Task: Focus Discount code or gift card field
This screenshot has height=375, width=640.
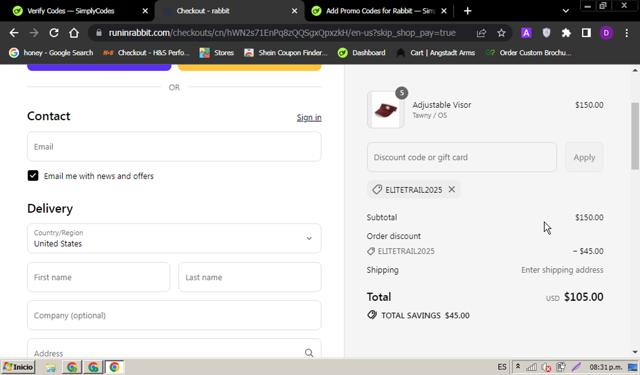Action: [x=462, y=157]
